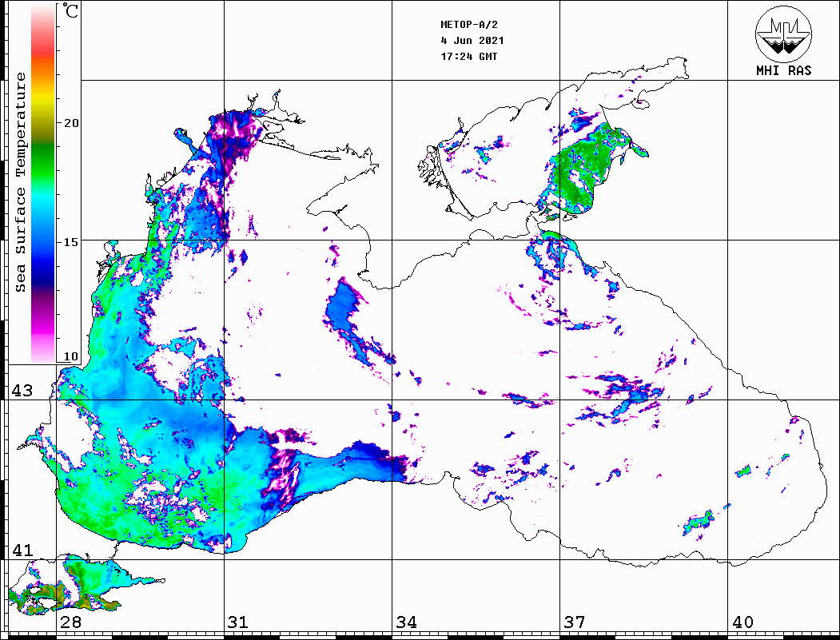Viewport: 840px width, 640px height.
Task: Click latitude label 41
Action: coord(22,550)
